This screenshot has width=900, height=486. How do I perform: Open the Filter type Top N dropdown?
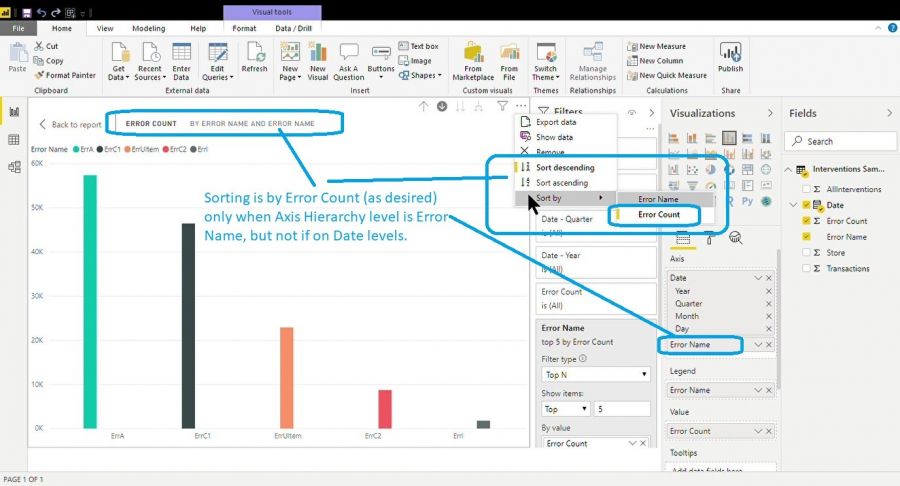[x=596, y=375]
